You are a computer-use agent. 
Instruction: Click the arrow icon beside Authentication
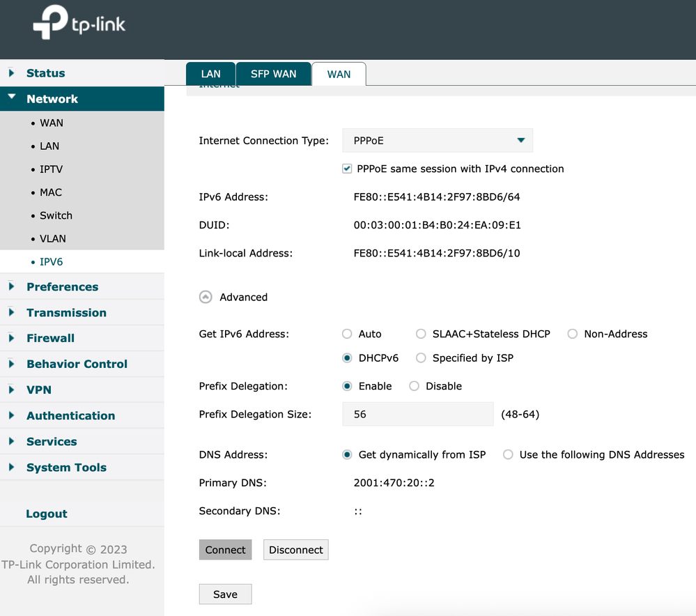coord(10,415)
